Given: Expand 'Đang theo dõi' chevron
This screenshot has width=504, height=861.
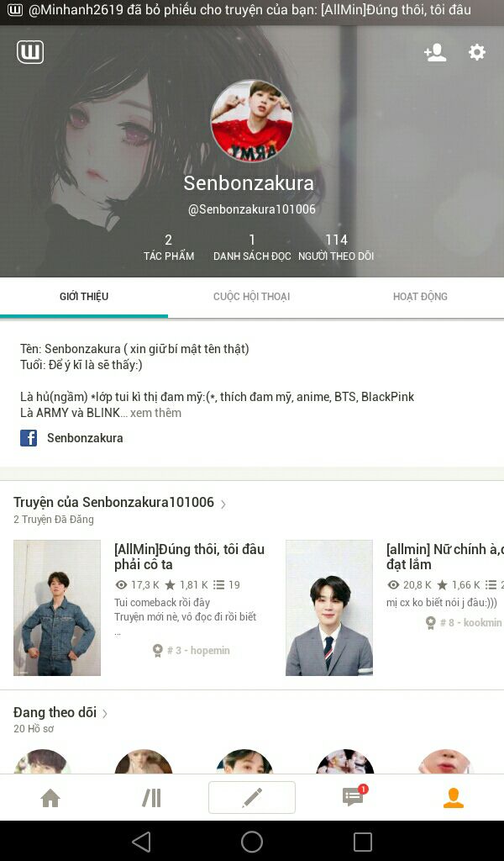Looking at the screenshot, I should (105, 713).
